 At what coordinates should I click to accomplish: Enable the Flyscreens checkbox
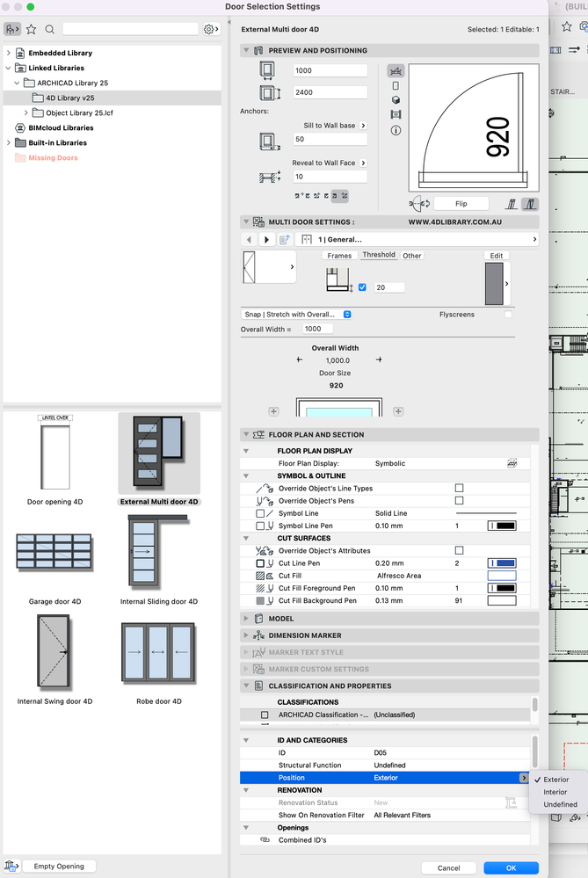[508, 314]
